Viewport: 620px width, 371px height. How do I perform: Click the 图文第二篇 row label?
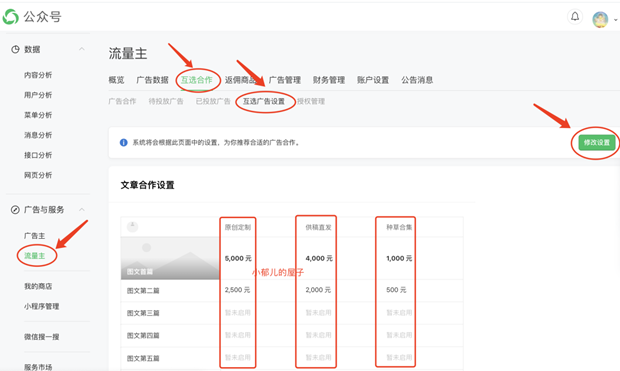(143, 291)
